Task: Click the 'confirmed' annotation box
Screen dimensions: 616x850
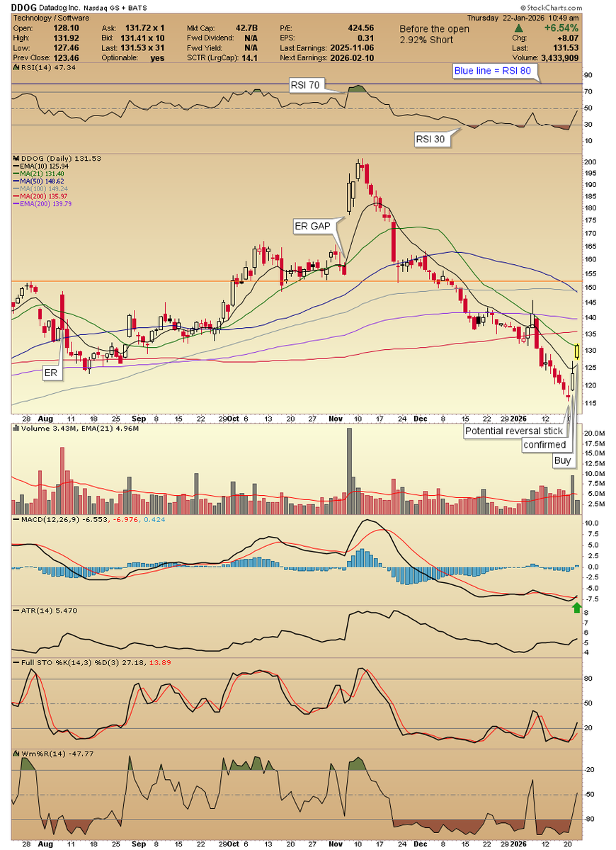Action: pyautogui.click(x=544, y=445)
